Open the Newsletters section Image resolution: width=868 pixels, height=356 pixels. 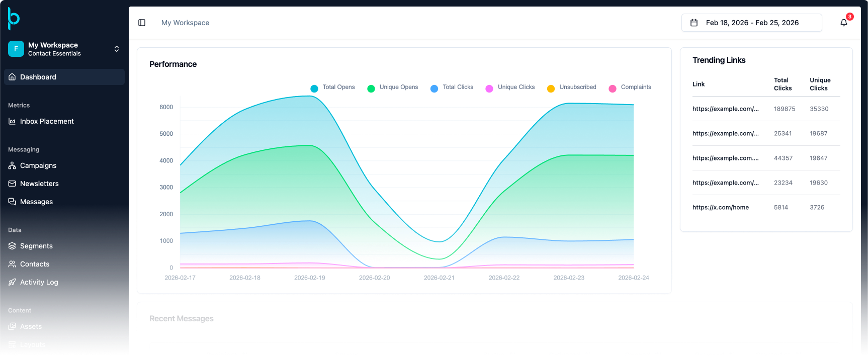(39, 184)
